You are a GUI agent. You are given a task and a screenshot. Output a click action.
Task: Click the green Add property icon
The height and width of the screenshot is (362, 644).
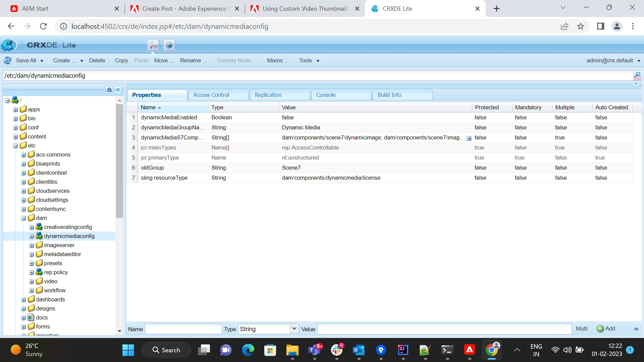point(600,329)
